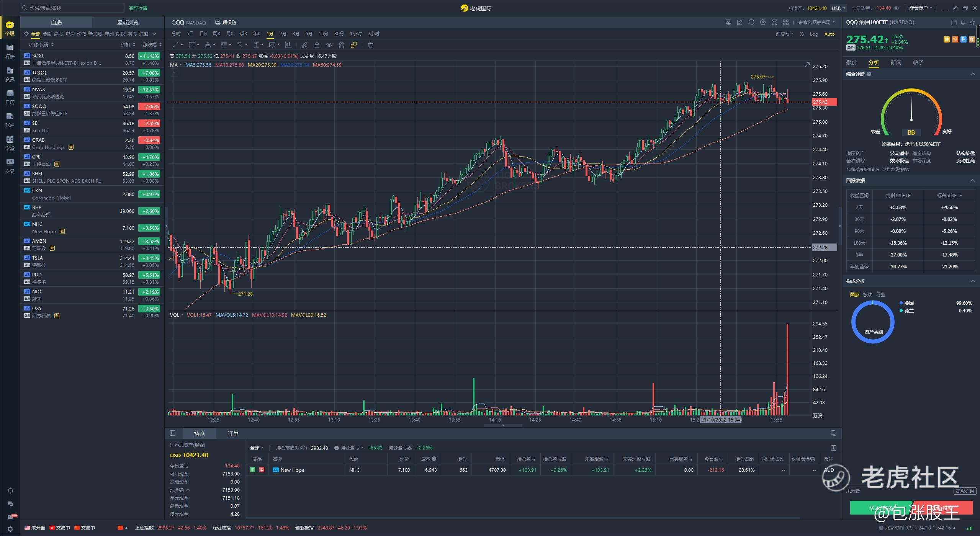Screen dimensions: 980x536
Task: Open the 前复权 adjustment dropdown
Action: pos(784,34)
